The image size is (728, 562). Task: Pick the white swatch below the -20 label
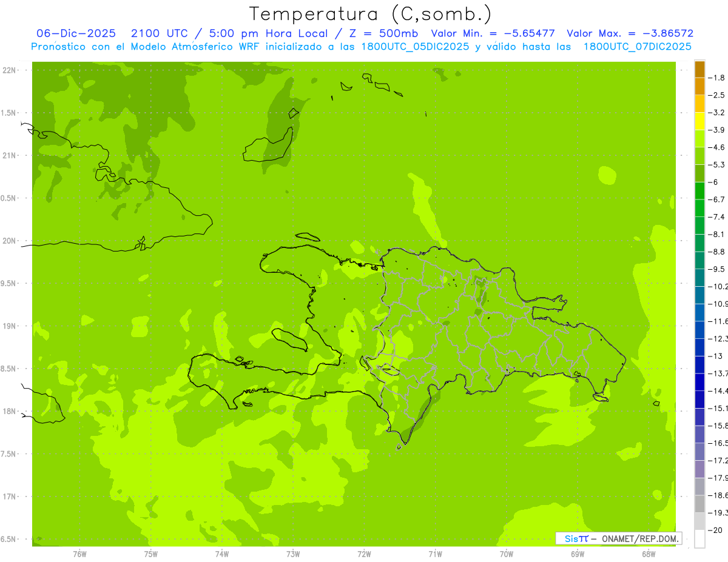(699, 539)
